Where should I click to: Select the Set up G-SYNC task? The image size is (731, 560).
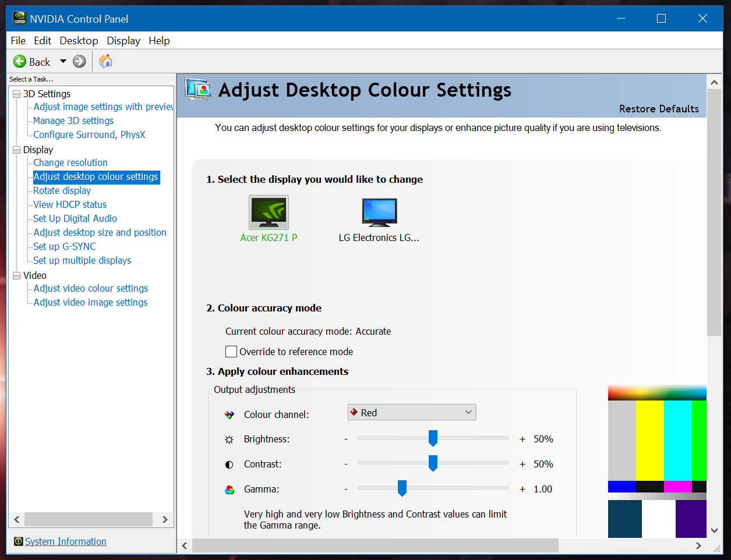coord(64,246)
